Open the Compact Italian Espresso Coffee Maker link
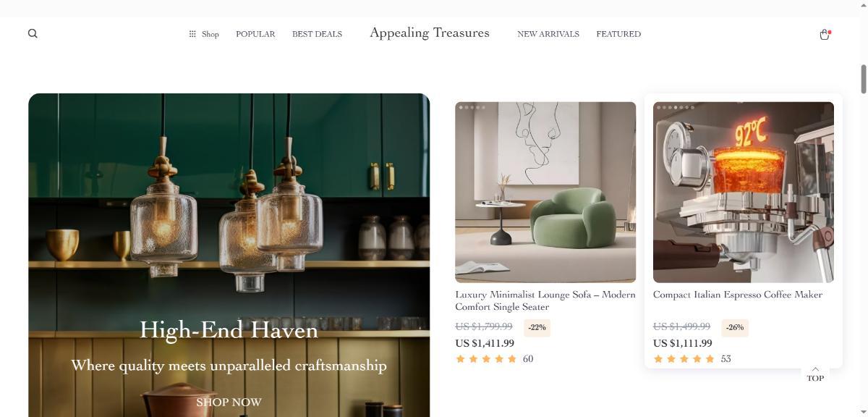Viewport: 868px width, 417px height. pos(738,295)
